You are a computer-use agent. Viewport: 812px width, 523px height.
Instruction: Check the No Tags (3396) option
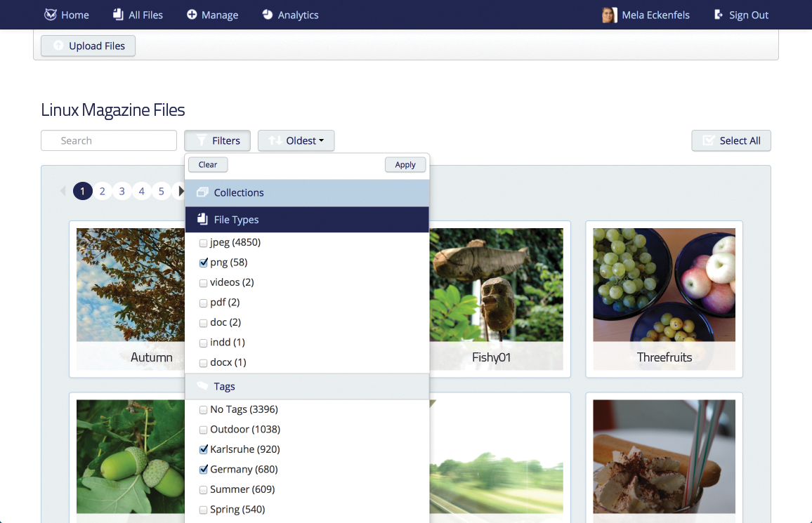coord(203,410)
